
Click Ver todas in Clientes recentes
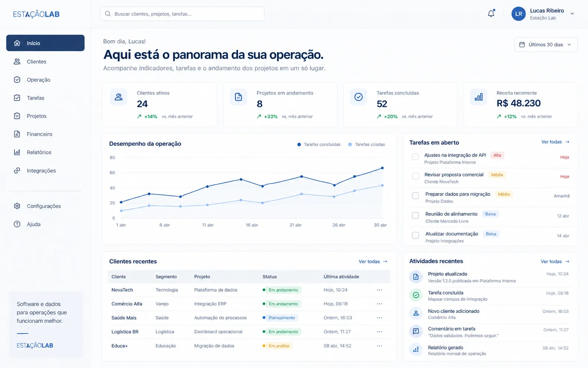click(373, 262)
